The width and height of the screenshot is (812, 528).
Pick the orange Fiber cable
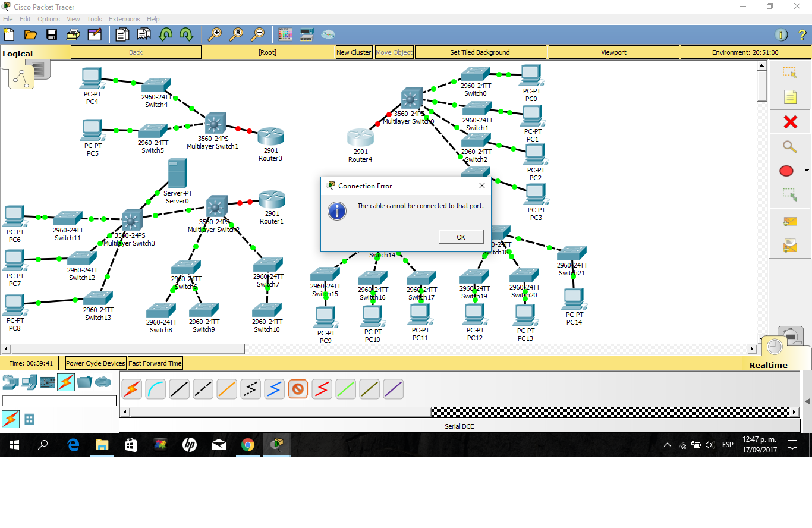coord(227,389)
